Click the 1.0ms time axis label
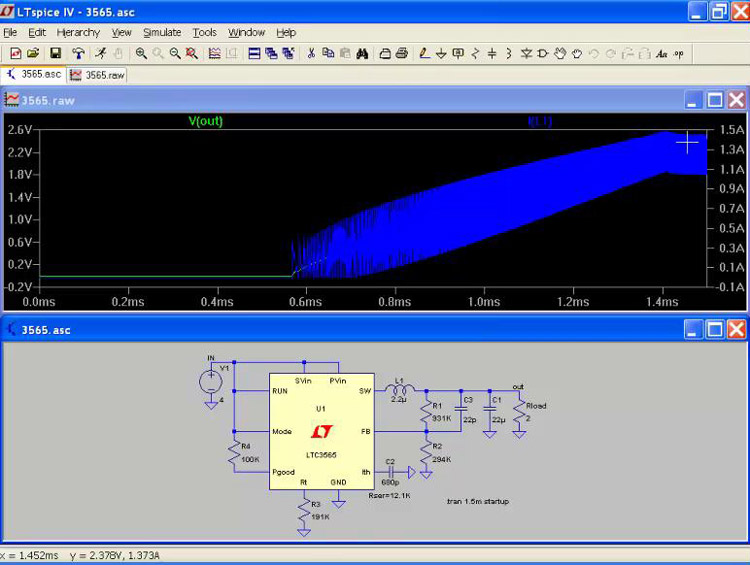This screenshot has width=750, height=565. pos(484,301)
